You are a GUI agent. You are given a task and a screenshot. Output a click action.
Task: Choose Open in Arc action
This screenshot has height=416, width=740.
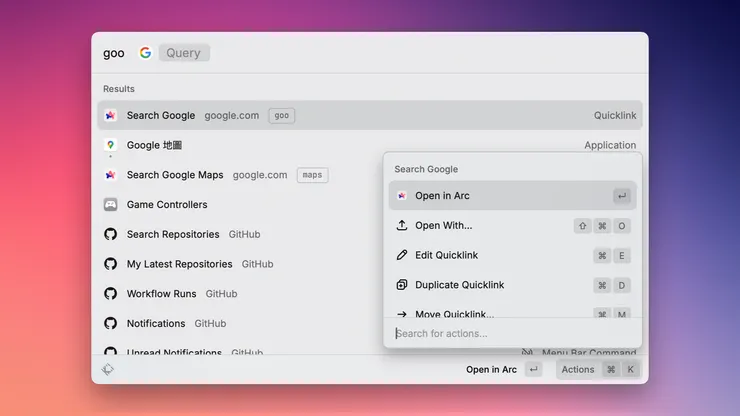(x=513, y=195)
